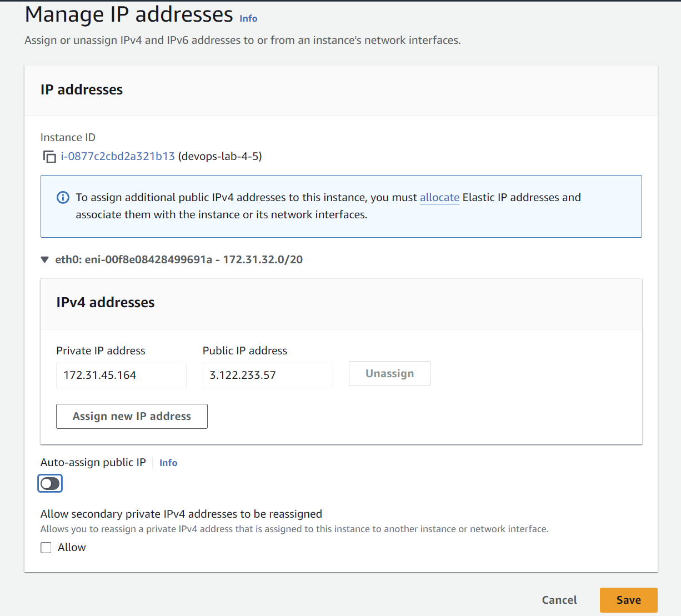This screenshot has height=616, width=681.
Task: Open Info link beside Manage IP addresses
Action: click(248, 18)
